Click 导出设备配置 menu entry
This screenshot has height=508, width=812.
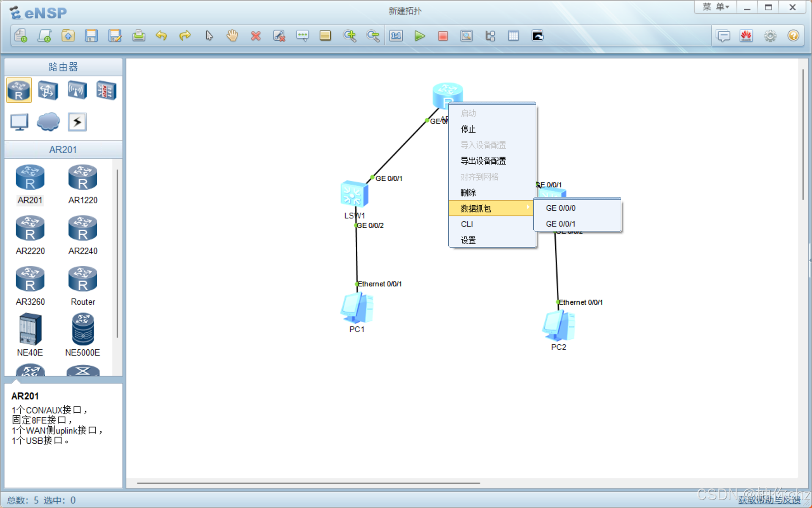(x=483, y=161)
